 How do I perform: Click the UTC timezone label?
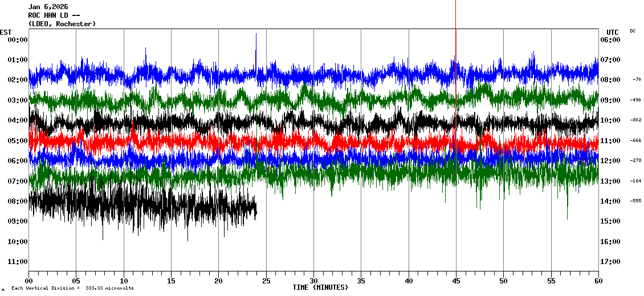[613, 32]
